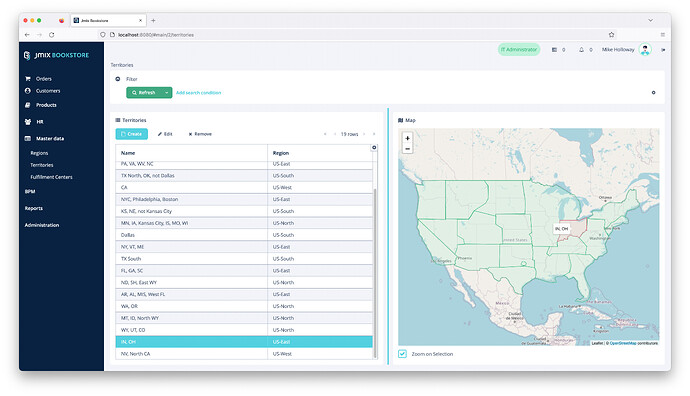Open Fulfillment Centers in the sidebar
This screenshot has height=396, width=690.
pos(51,177)
